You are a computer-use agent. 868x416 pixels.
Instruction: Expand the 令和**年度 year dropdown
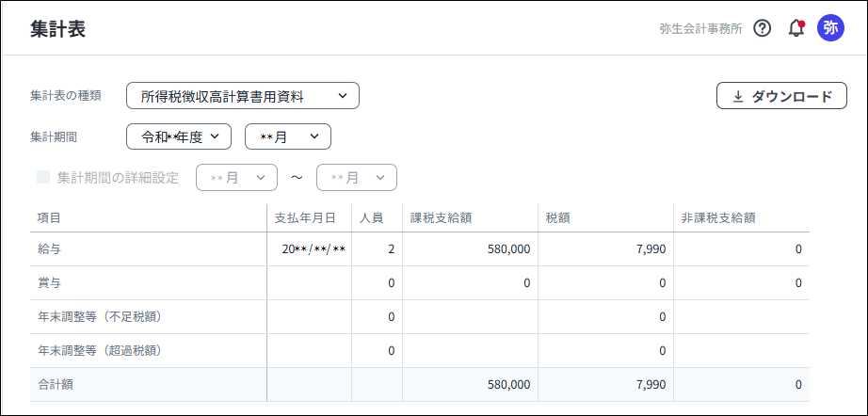pyautogui.click(x=179, y=136)
